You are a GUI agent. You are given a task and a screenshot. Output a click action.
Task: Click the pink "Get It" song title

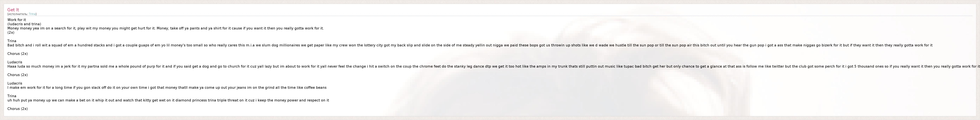[x=13, y=10]
